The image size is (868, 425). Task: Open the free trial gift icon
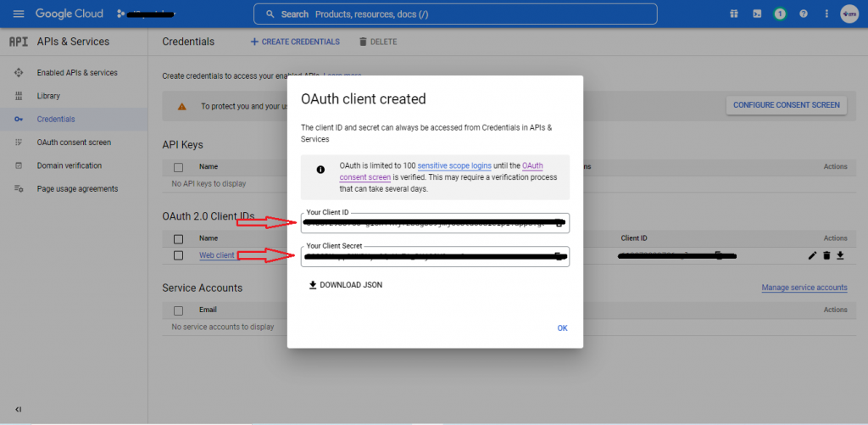[x=733, y=14]
